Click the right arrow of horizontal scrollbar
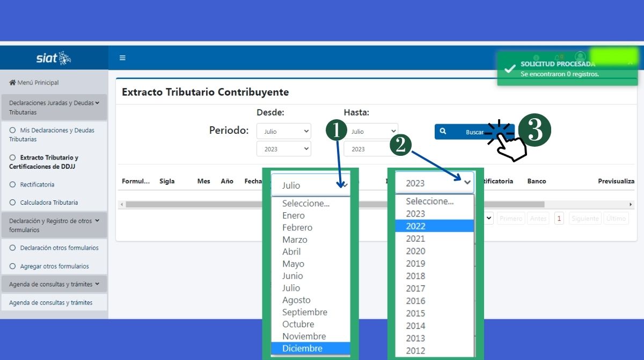 (631, 205)
